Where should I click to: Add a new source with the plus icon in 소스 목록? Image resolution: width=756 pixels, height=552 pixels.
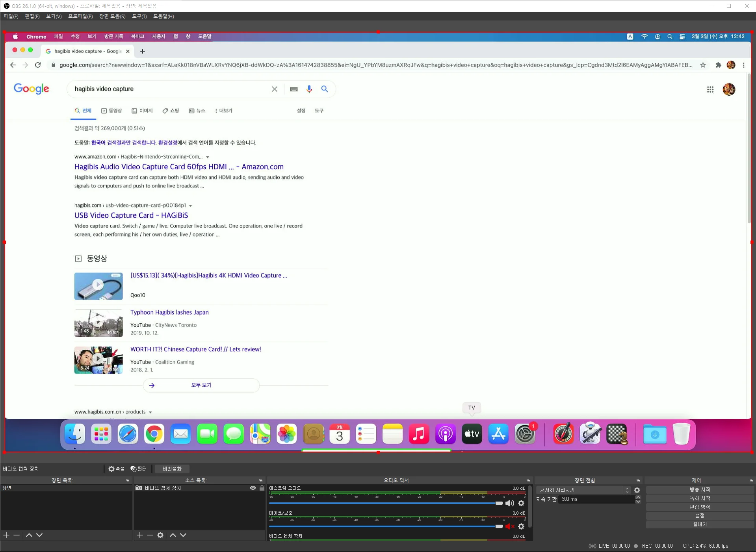point(140,535)
